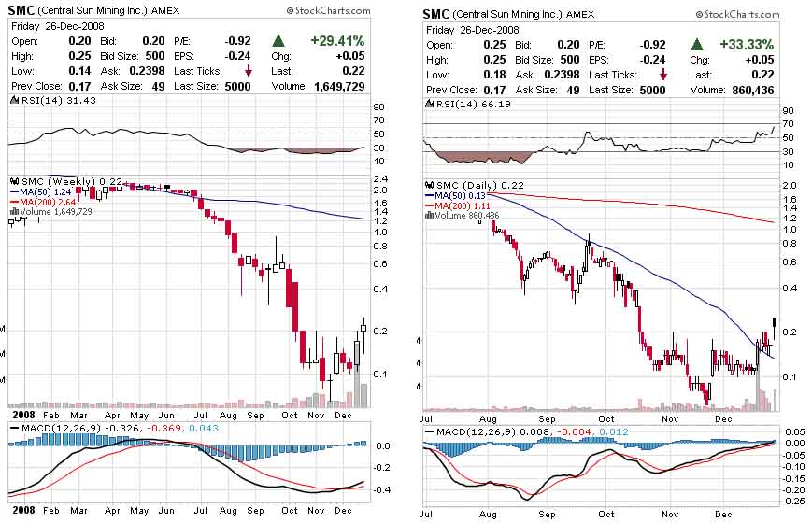Click the SMC (Weekly) 0.22 legend label

click(72, 182)
